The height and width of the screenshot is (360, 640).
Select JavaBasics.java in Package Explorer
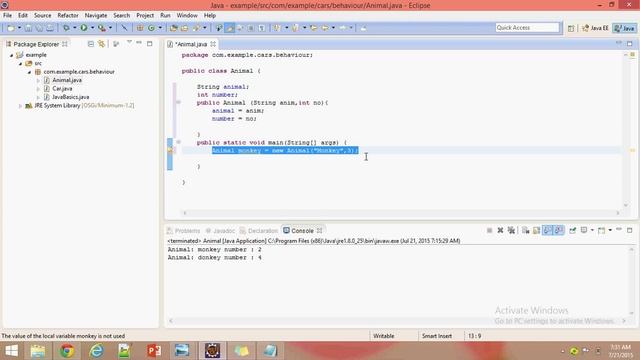point(70,97)
